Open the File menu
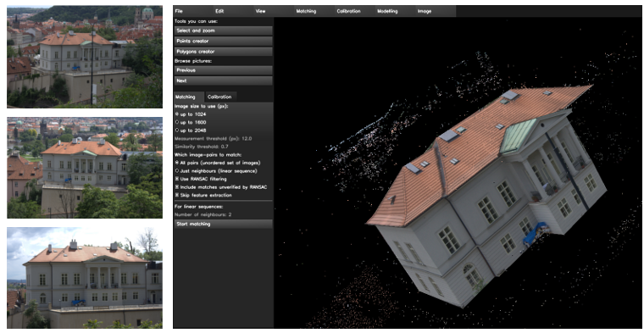This screenshot has height=333, width=644. (x=179, y=11)
